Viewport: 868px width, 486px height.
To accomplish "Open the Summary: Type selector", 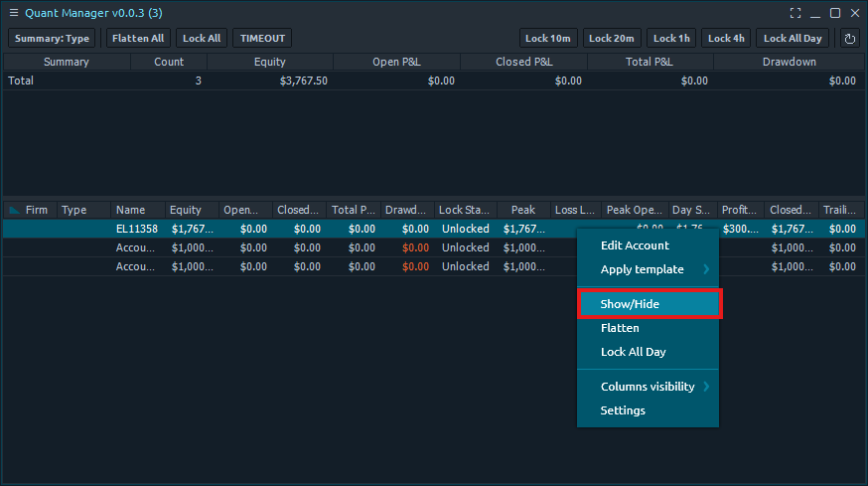I will tap(52, 39).
